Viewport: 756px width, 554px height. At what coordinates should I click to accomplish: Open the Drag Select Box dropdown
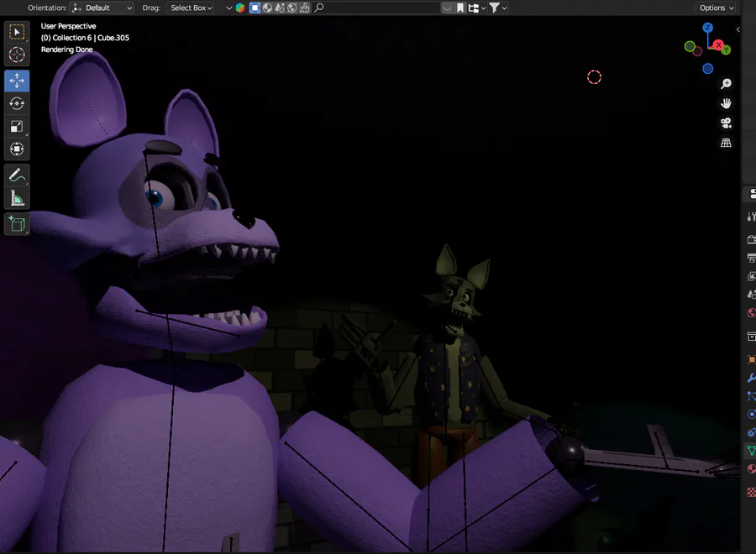pos(191,8)
